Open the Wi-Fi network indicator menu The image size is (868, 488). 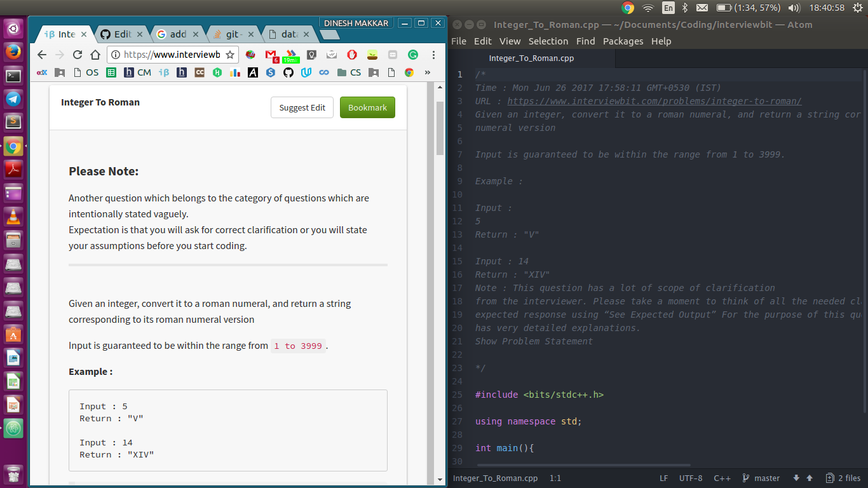point(648,8)
